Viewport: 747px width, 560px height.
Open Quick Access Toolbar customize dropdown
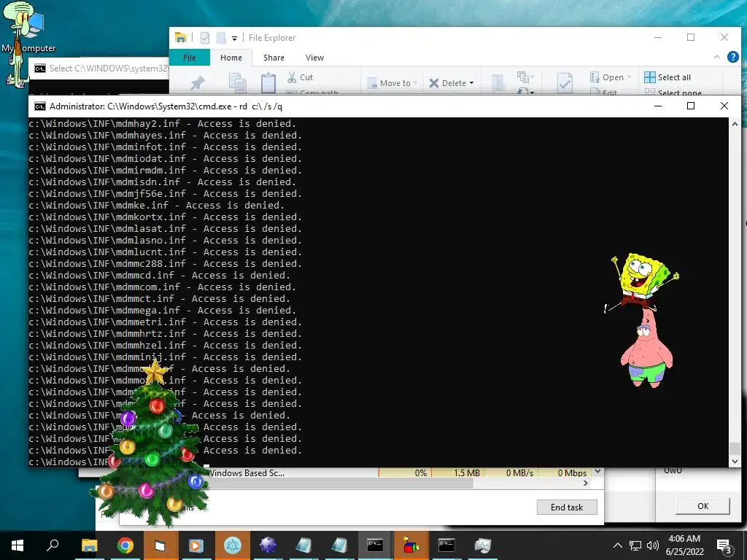tap(234, 38)
